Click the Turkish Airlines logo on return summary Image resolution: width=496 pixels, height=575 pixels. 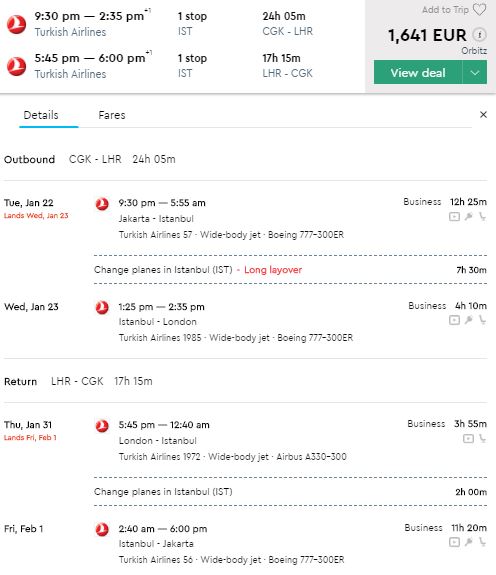16,66
